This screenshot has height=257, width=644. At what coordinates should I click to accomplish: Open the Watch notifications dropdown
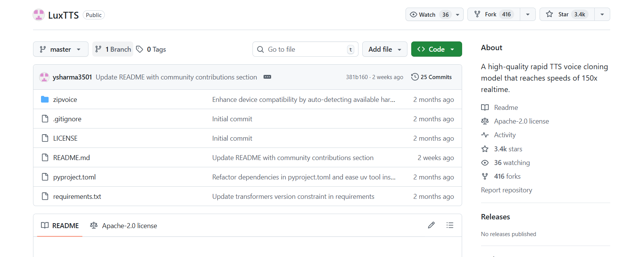(458, 15)
